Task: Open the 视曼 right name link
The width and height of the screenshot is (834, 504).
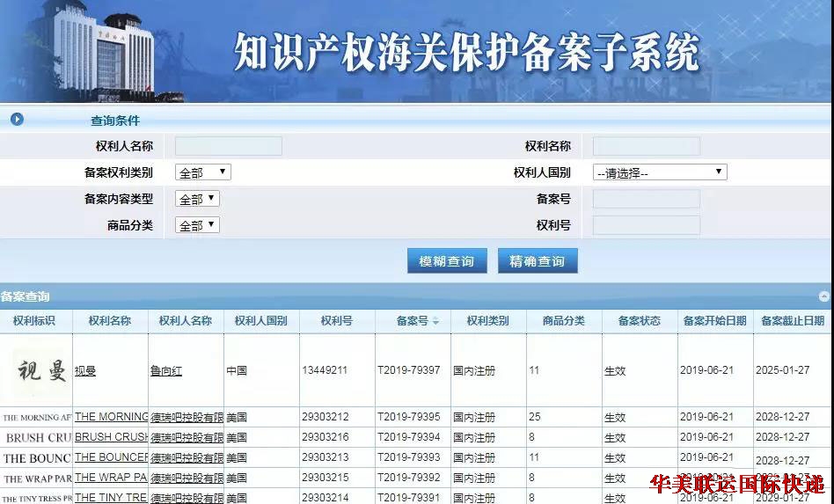Action: coord(85,371)
